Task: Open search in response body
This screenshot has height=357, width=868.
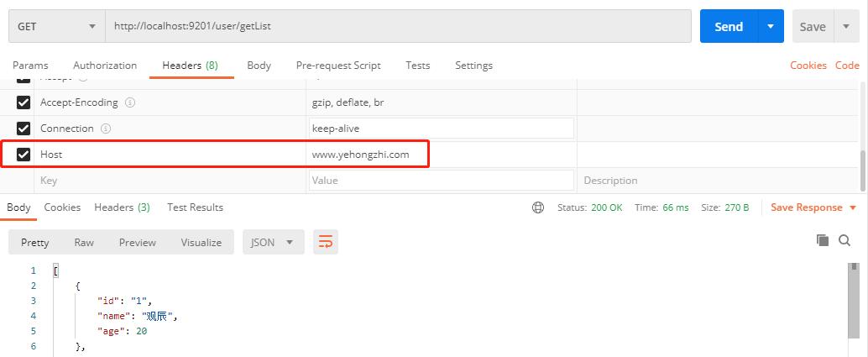Action: tap(844, 240)
